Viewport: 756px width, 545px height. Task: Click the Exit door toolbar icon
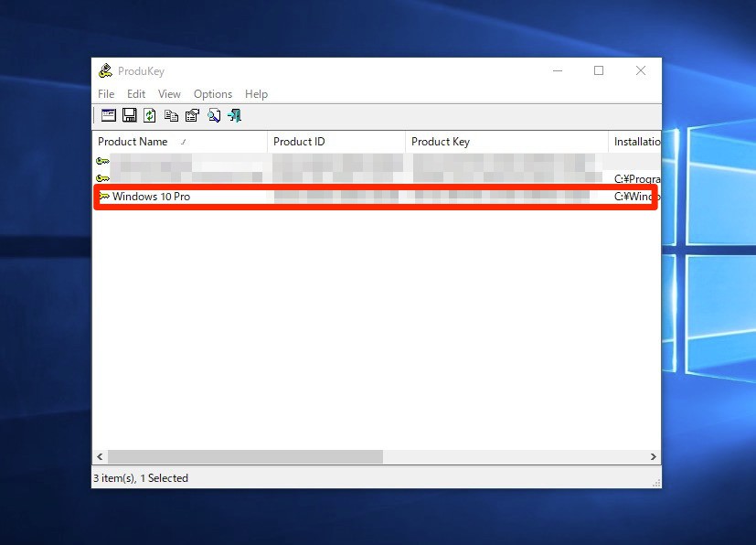(234, 115)
